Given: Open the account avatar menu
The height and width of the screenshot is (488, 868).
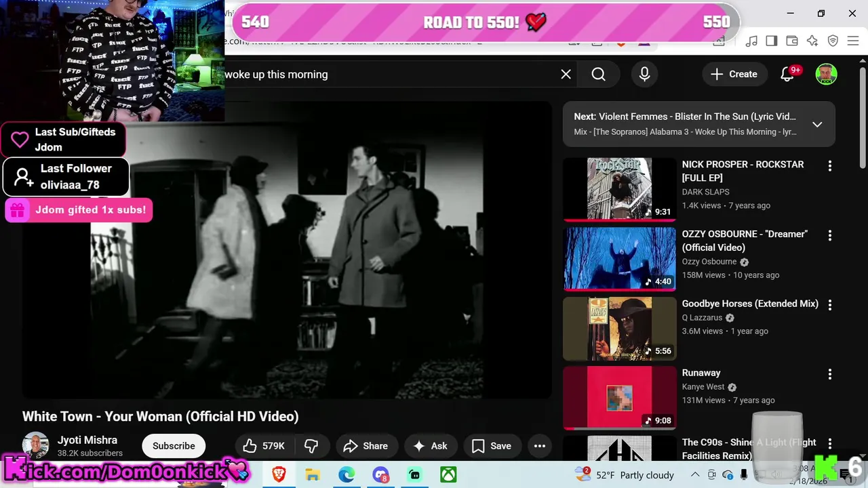Looking at the screenshot, I should 826,75.
